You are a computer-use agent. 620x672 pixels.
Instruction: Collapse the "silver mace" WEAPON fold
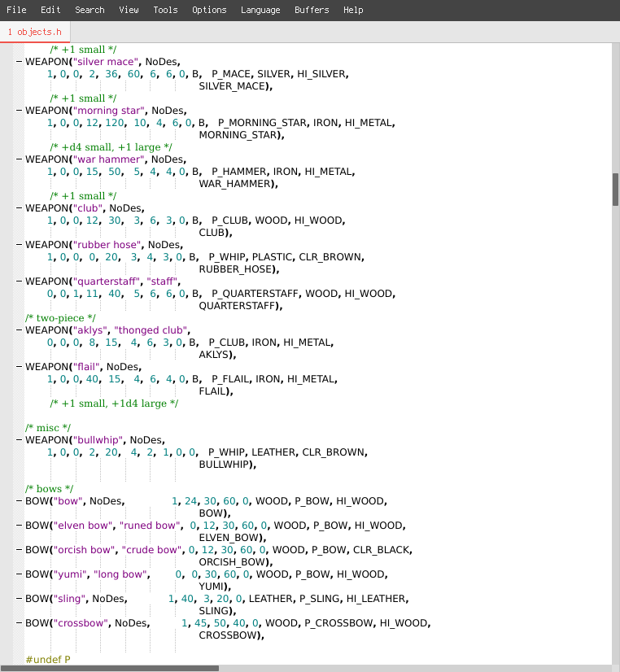click(18, 62)
